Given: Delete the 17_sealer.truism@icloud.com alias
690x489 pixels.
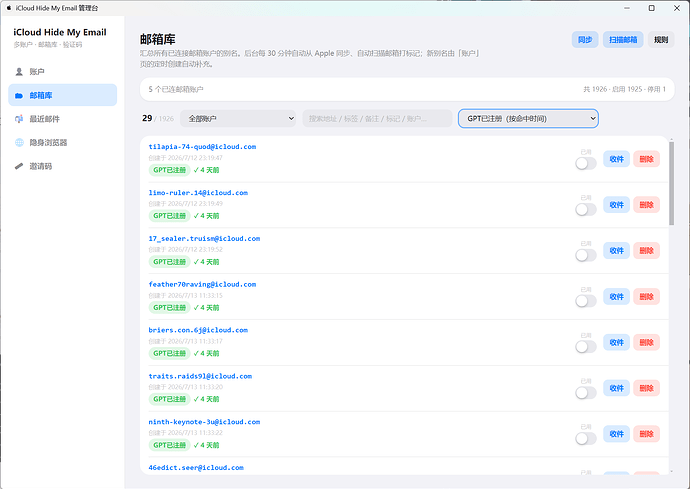Looking at the screenshot, I should pyautogui.click(x=646, y=250).
